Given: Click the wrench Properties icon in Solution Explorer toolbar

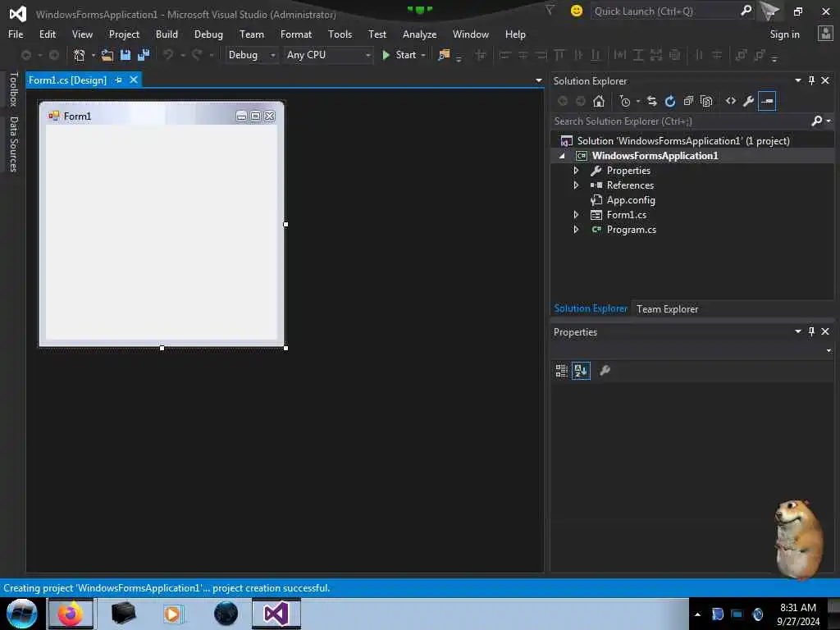Looking at the screenshot, I should pos(749,101).
